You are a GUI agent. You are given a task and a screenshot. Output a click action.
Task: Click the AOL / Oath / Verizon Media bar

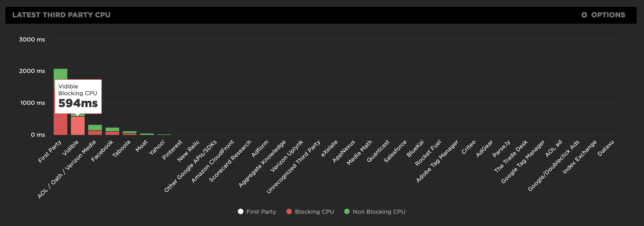pos(95,130)
